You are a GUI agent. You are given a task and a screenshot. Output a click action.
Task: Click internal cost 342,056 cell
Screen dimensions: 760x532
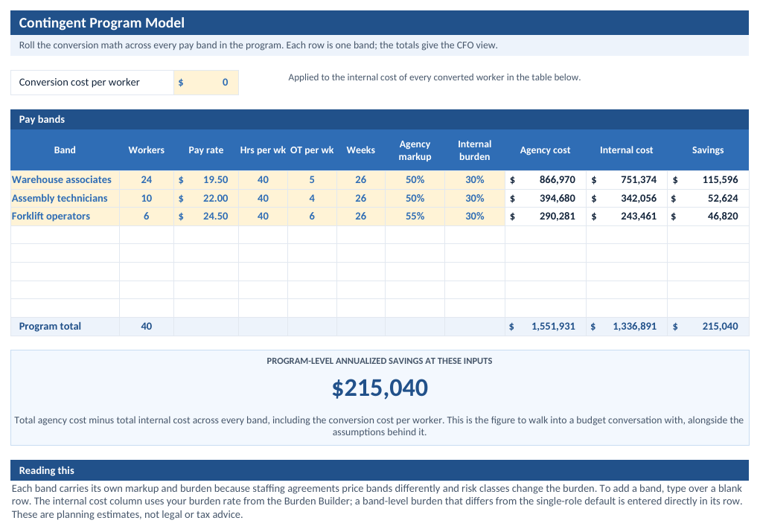pyautogui.click(x=627, y=198)
